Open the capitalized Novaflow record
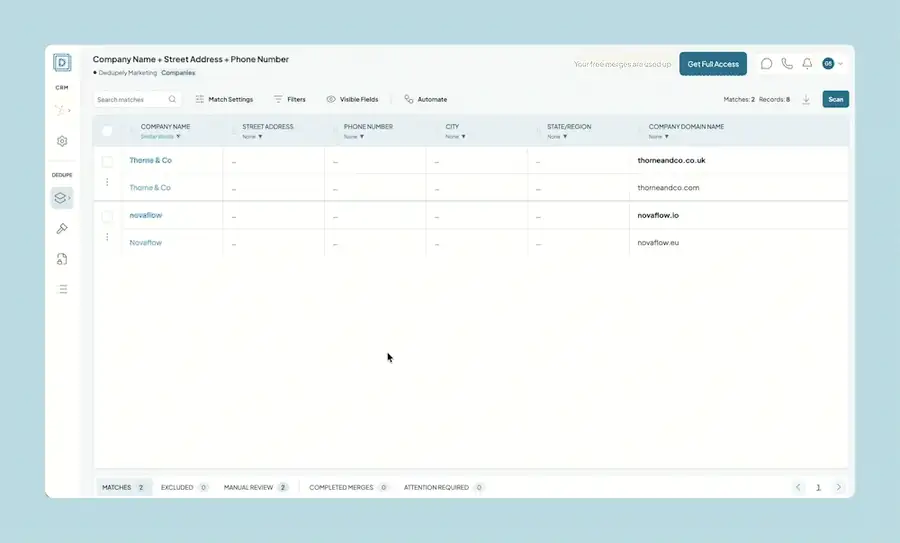Screen dimensions: 900x543 pos(146,243)
